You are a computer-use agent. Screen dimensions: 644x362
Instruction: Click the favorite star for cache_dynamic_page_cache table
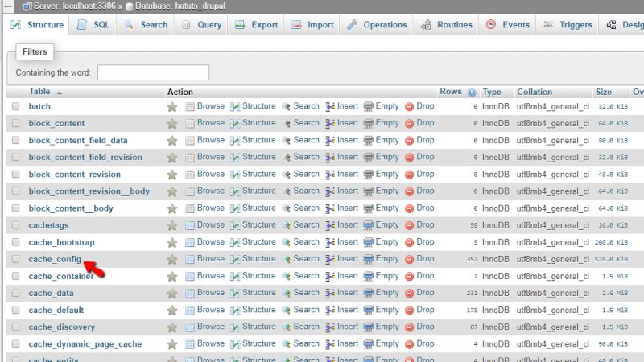(172, 344)
